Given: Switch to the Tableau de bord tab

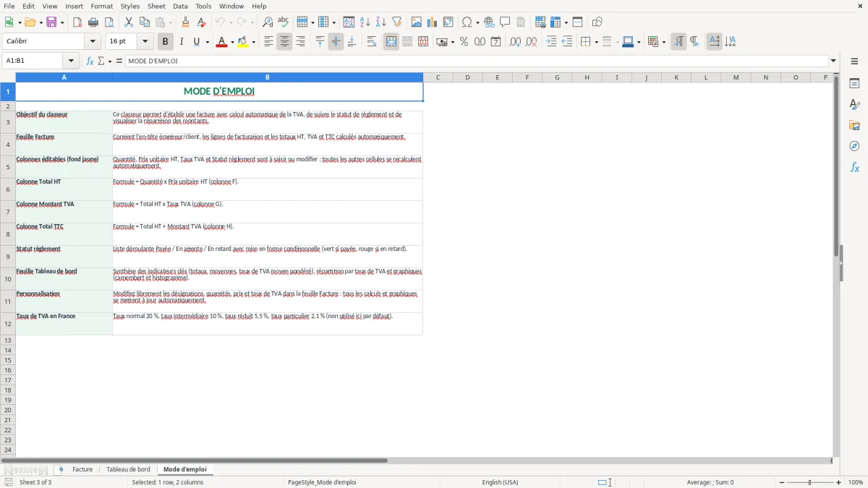Looking at the screenshot, I should coord(128,469).
